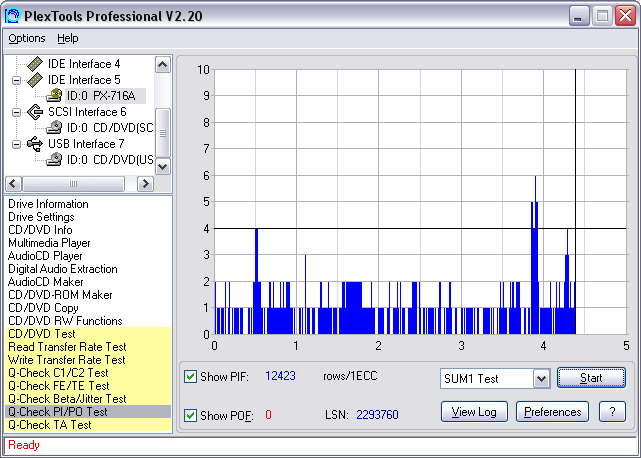Image resolution: width=641 pixels, height=458 pixels.
Task: Open AudioCD Maker
Action: tap(45, 282)
